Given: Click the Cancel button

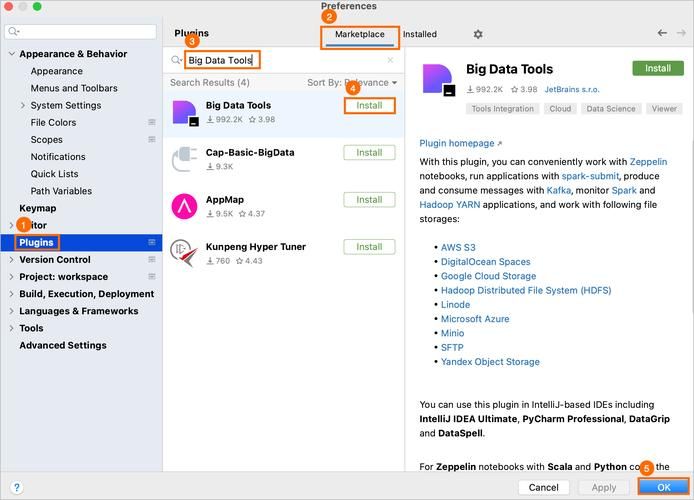Looking at the screenshot, I should tap(544, 487).
